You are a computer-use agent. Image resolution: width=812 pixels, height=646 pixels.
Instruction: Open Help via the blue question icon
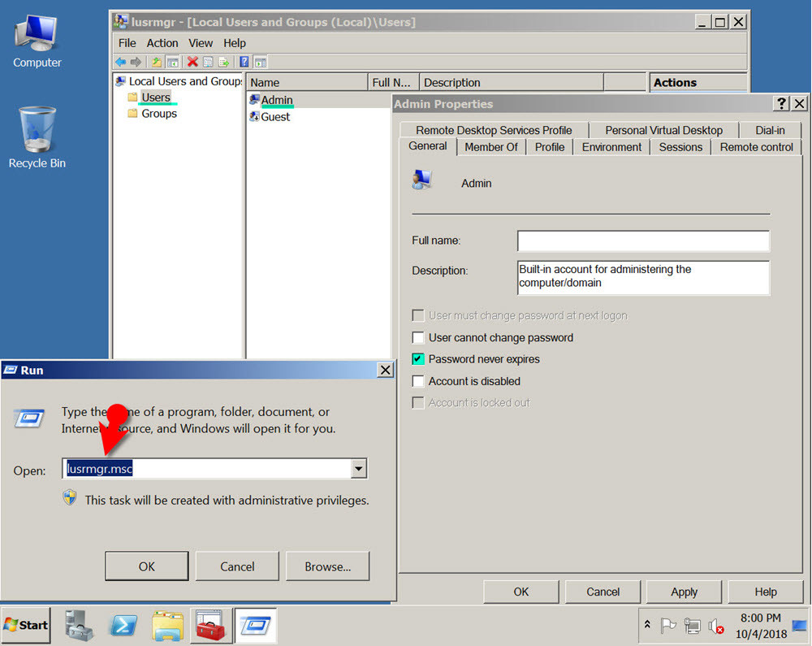tap(244, 63)
